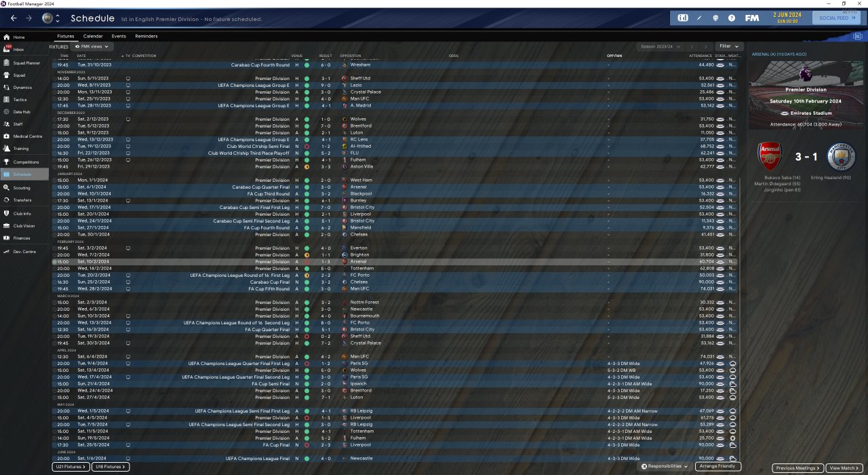Image resolution: width=868 pixels, height=475 pixels.
Task: Switch to the Calendar tab
Action: pos(93,36)
